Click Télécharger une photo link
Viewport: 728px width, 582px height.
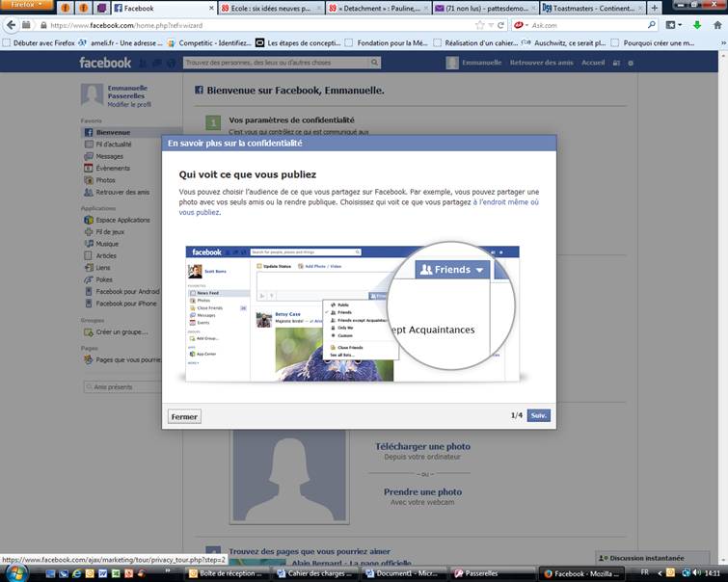coord(422,446)
